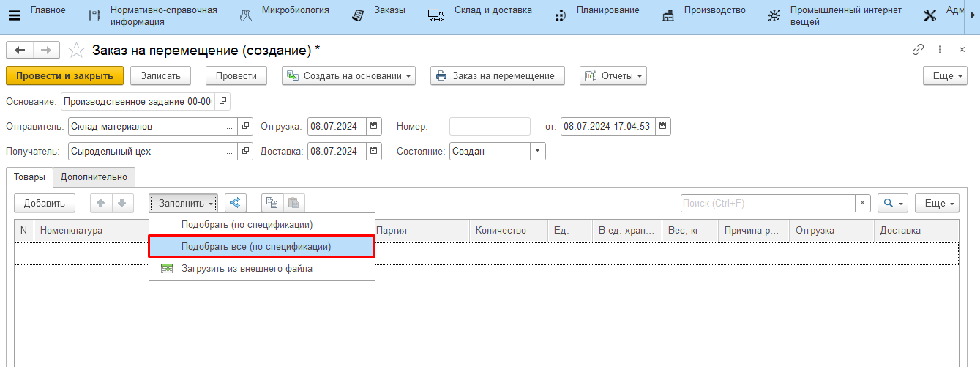Open Основание linked document icon
The height and width of the screenshot is (367, 980).
tap(223, 101)
